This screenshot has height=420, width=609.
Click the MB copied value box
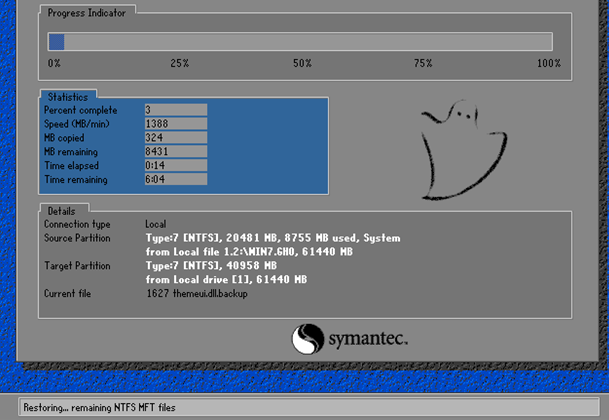[175, 138]
